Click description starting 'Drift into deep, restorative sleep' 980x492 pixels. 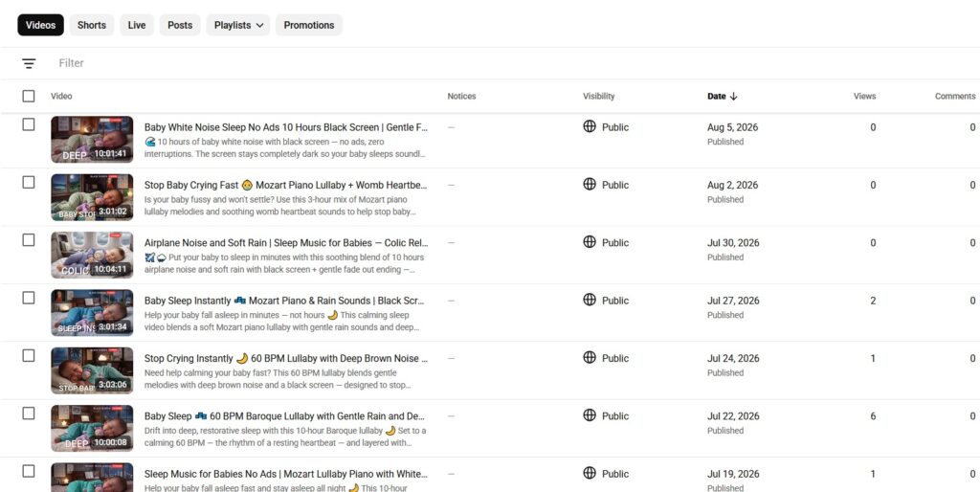click(x=285, y=436)
